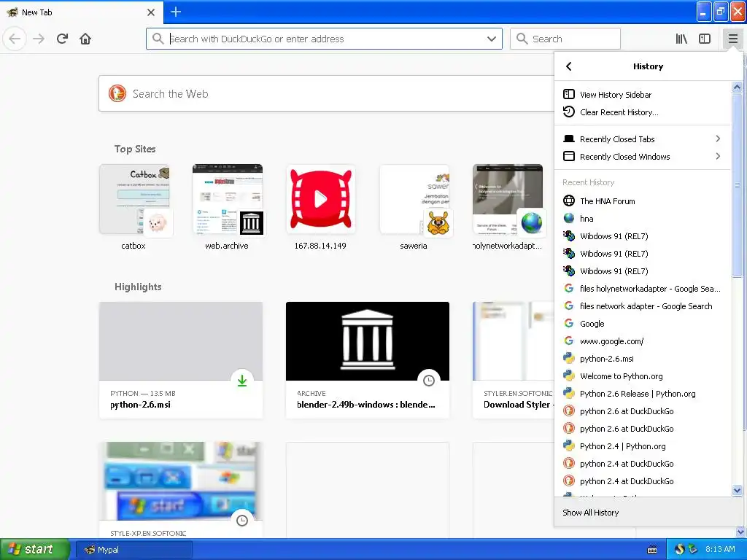This screenshot has width=747, height=560.
Task: Open the Library bookshelf icon
Action: tap(681, 39)
